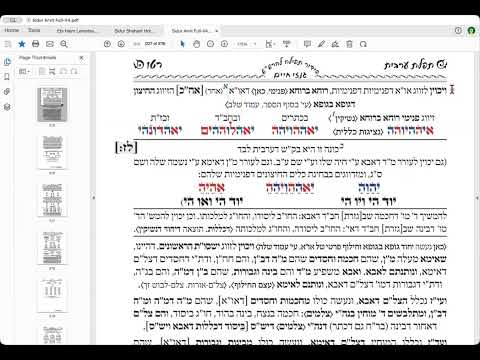Select the third page thumbnail
The height and width of the screenshot is (360, 480).
(x=52, y=199)
